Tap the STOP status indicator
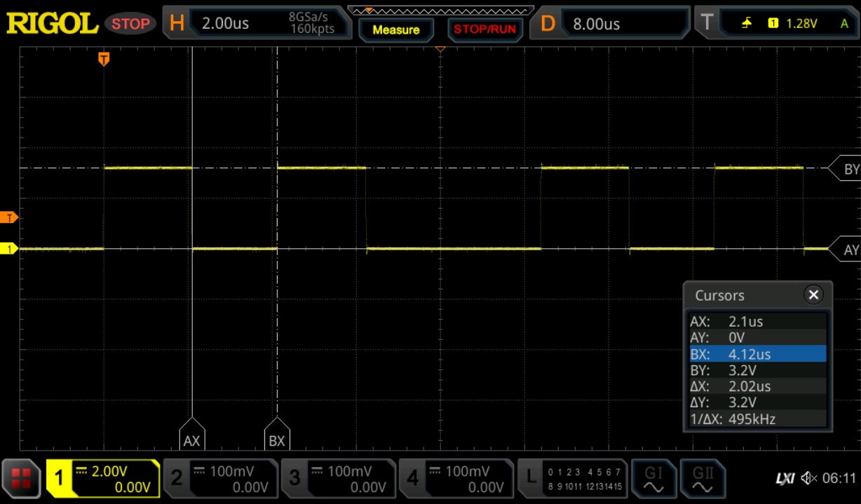This screenshot has height=504, width=861. tap(130, 23)
